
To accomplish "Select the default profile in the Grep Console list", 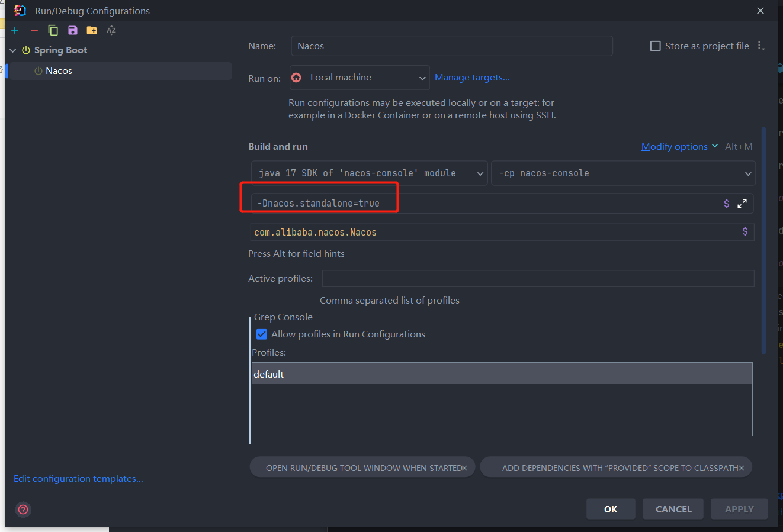I will (x=502, y=374).
